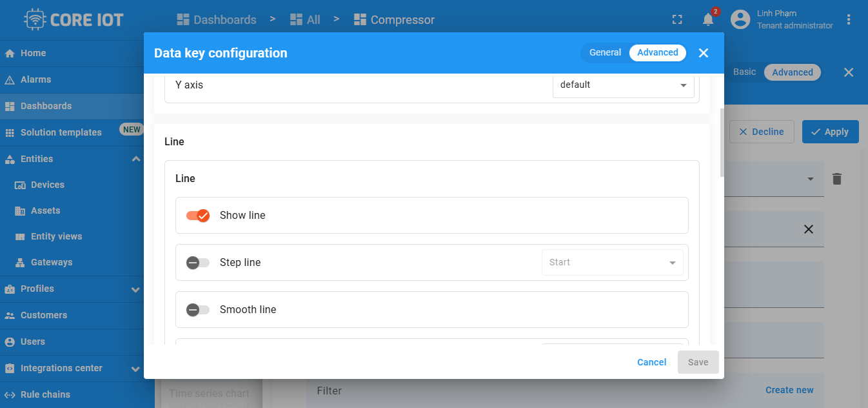The width and height of the screenshot is (868, 408).
Task: Click the Create new link
Action: point(789,390)
